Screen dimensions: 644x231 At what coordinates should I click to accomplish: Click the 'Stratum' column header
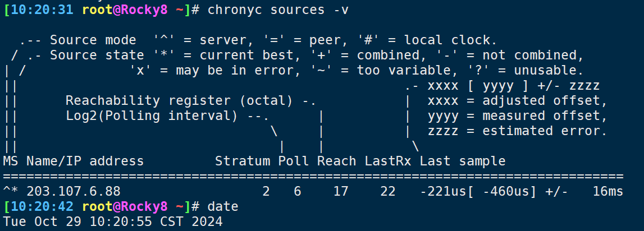243,161
